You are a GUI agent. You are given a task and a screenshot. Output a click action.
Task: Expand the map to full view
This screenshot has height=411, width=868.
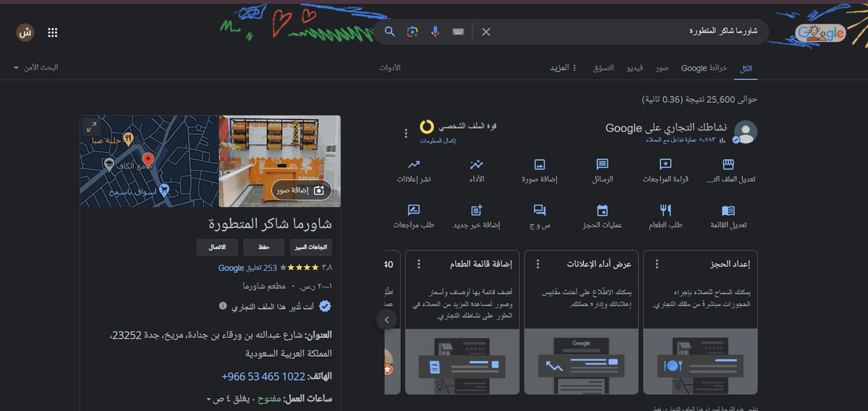(92, 127)
